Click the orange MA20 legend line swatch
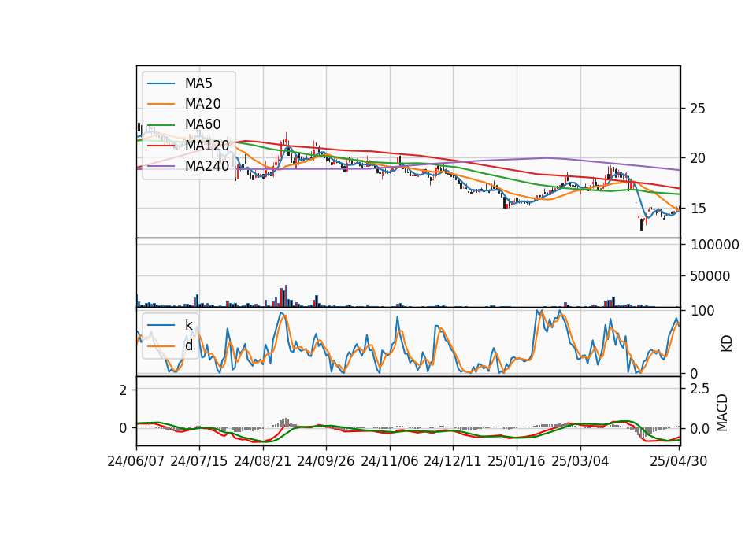756x543 pixels. pos(161,104)
